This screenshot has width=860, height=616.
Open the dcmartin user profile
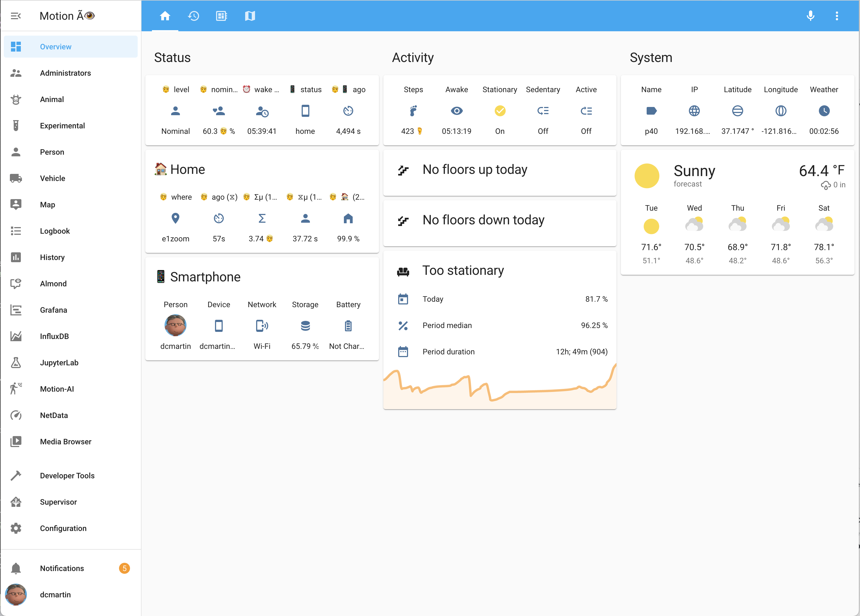pos(55,595)
